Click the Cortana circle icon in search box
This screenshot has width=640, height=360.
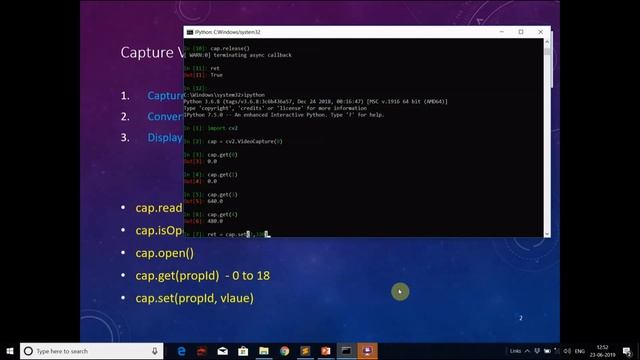(x=28, y=351)
